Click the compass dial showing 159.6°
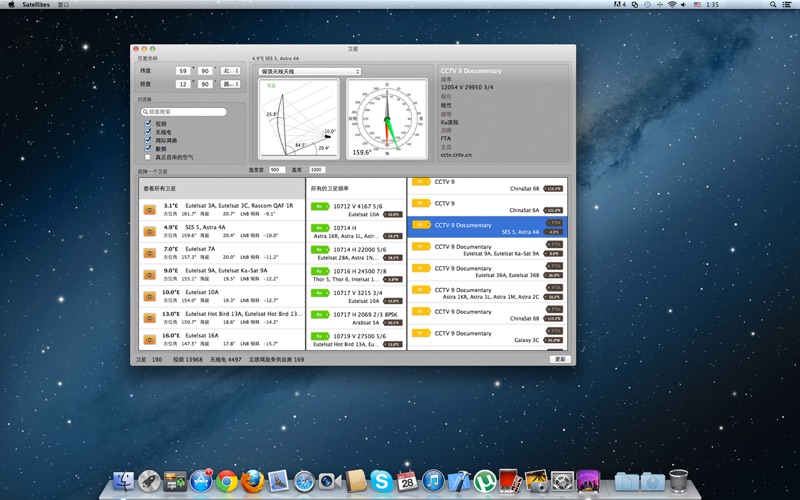800x500 pixels. pos(387,119)
